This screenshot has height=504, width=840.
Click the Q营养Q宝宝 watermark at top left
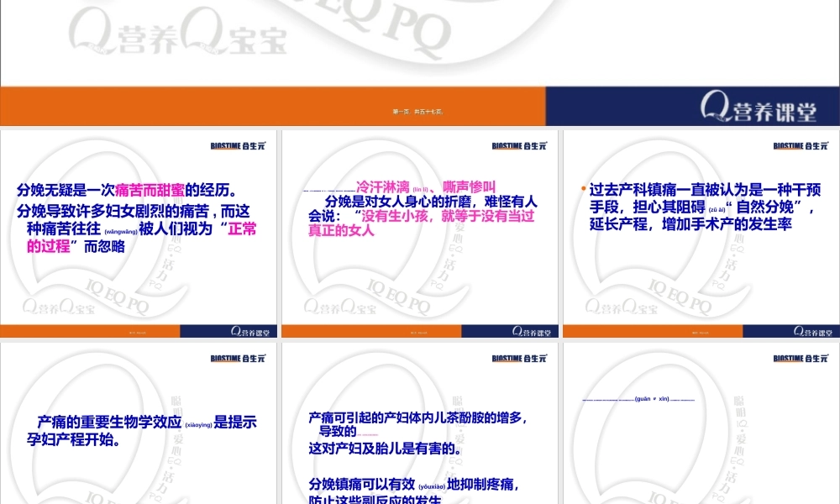176,34
